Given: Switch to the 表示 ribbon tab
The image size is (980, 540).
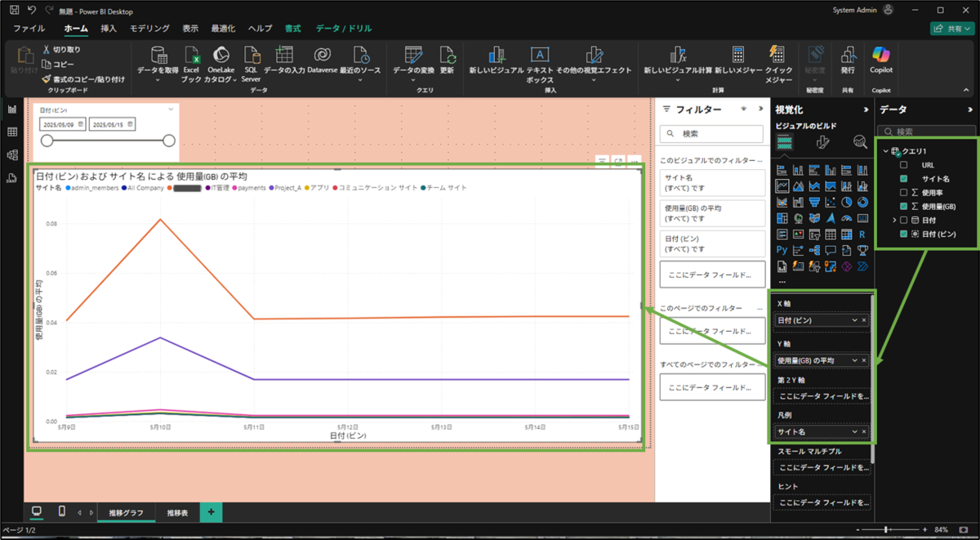Looking at the screenshot, I should [x=190, y=29].
